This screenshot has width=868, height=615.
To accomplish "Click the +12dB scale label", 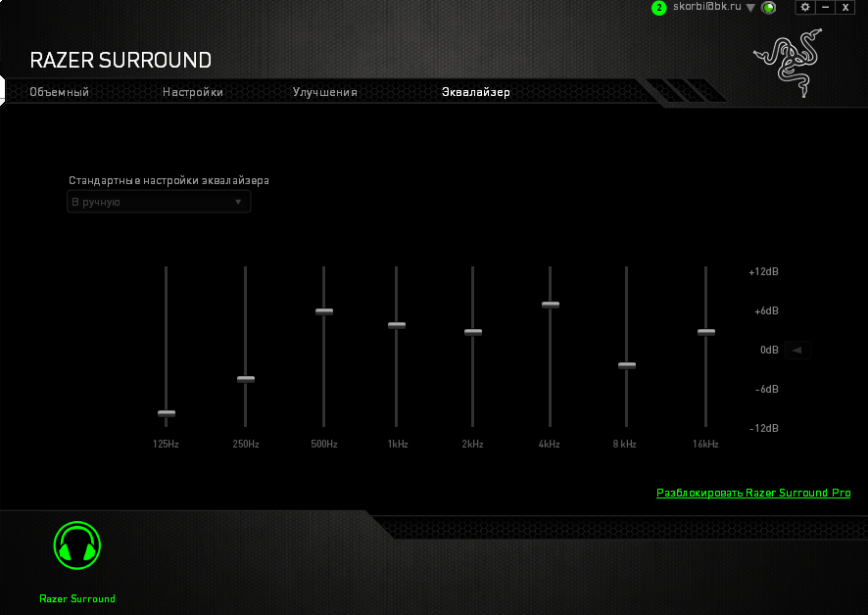I will click(763, 272).
